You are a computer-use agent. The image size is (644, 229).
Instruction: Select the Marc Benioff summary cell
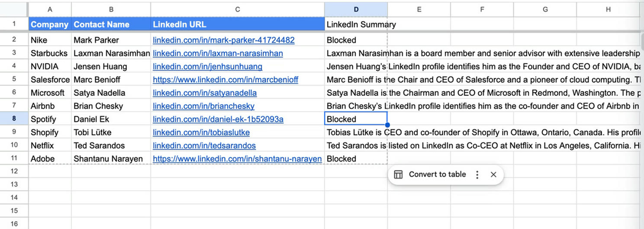pyautogui.click(x=356, y=80)
